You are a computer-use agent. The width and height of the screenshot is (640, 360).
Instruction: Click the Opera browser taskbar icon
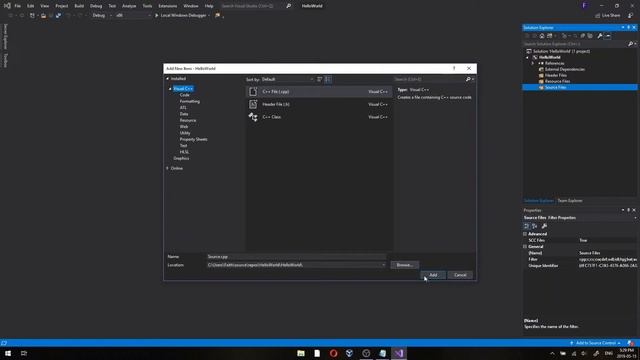click(333, 353)
